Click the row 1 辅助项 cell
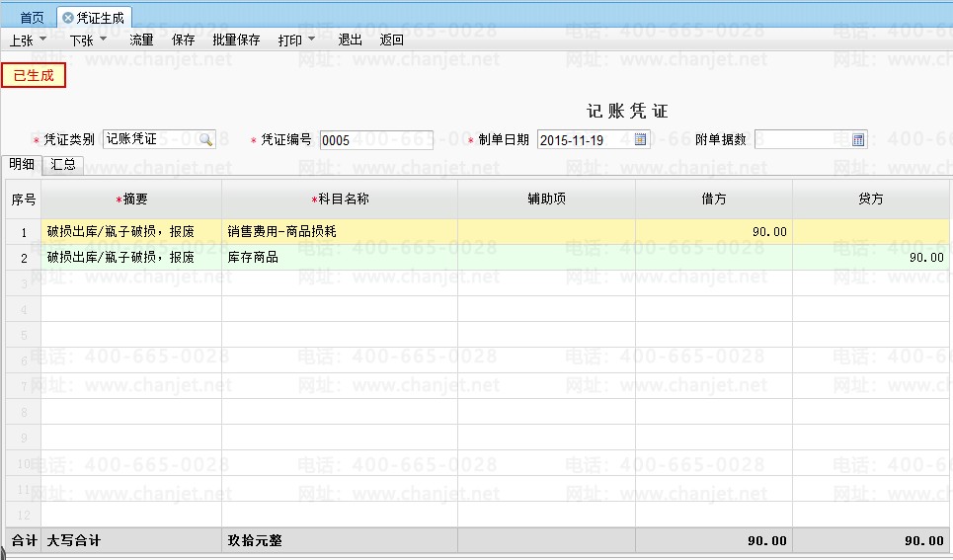 [x=546, y=232]
